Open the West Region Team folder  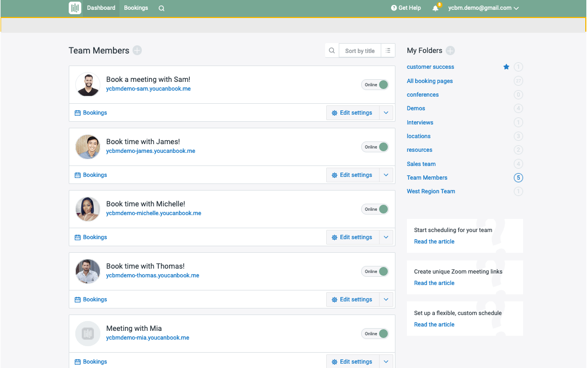pyautogui.click(x=431, y=192)
